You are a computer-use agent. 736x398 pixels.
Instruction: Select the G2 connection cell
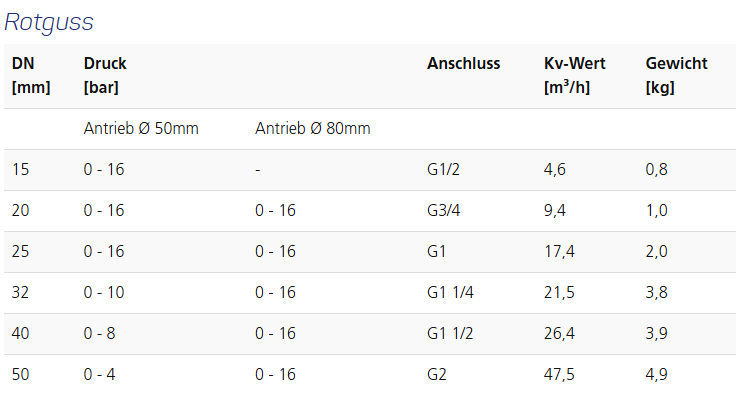click(x=437, y=375)
